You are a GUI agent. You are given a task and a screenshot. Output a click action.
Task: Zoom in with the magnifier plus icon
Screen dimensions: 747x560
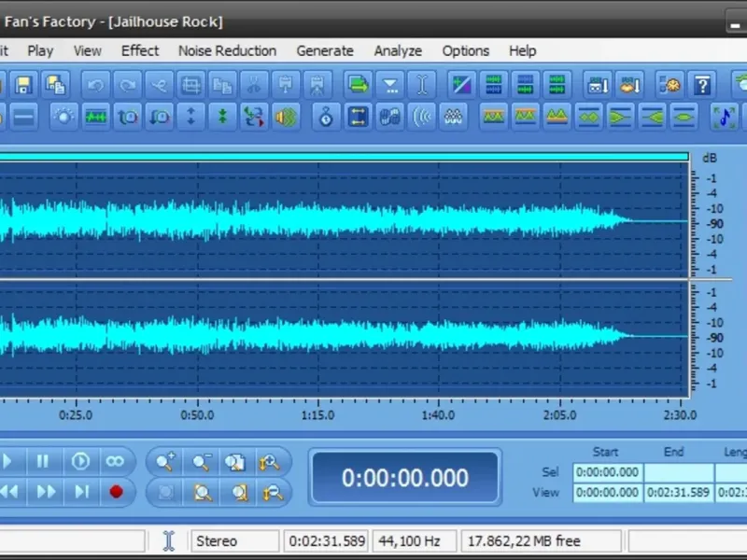tap(166, 461)
